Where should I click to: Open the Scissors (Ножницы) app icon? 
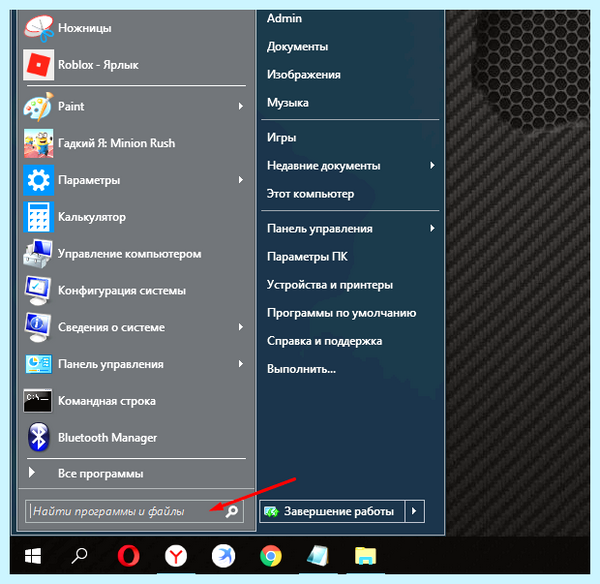(x=38, y=28)
